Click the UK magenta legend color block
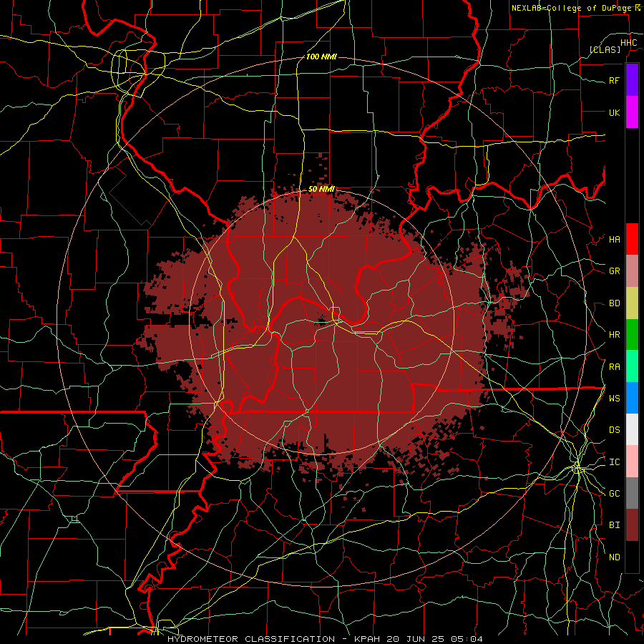The height and width of the screenshot is (644, 644). click(x=632, y=112)
